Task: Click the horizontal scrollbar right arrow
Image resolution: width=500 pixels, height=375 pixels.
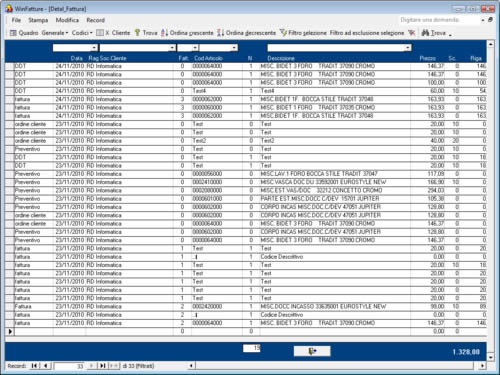Action: click(x=482, y=366)
